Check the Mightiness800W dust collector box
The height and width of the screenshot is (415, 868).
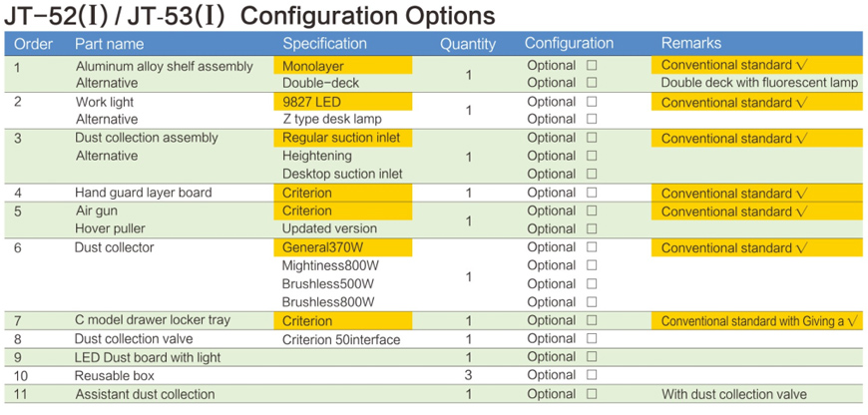tap(592, 265)
